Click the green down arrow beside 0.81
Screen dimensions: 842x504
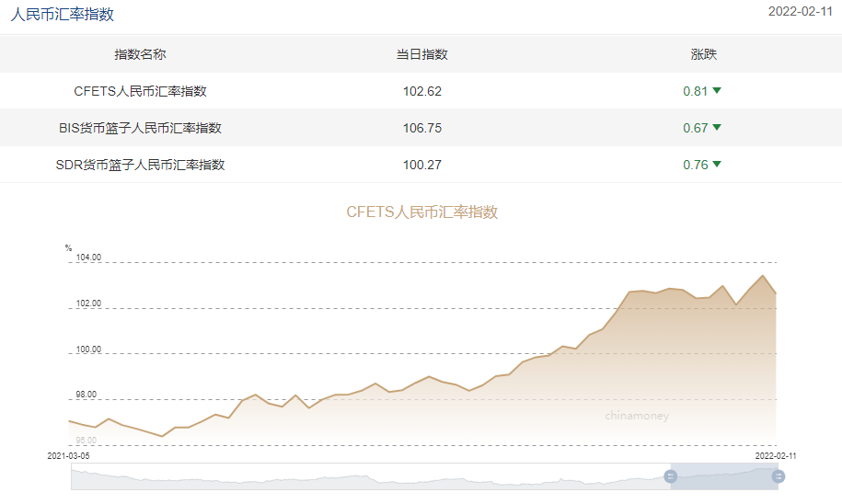[x=717, y=91]
